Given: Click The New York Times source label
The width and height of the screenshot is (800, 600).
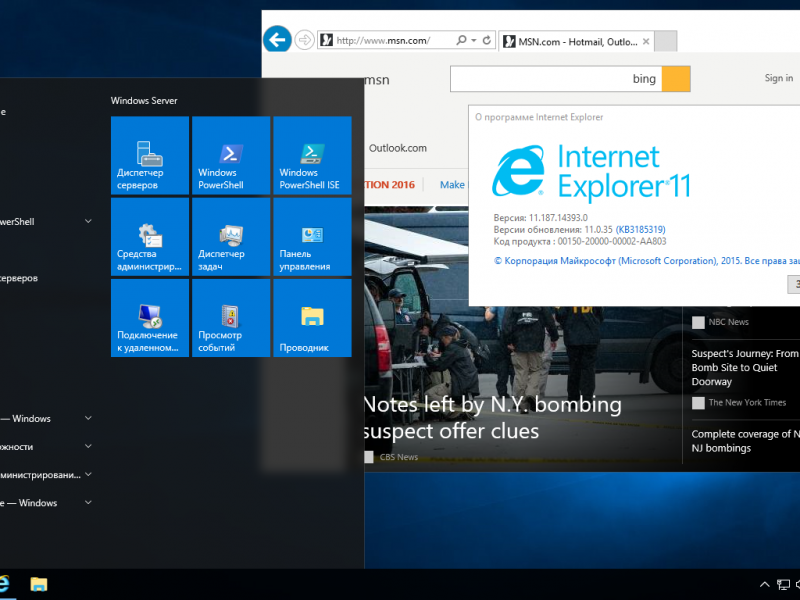Looking at the screenshot, I should (747, 403).
